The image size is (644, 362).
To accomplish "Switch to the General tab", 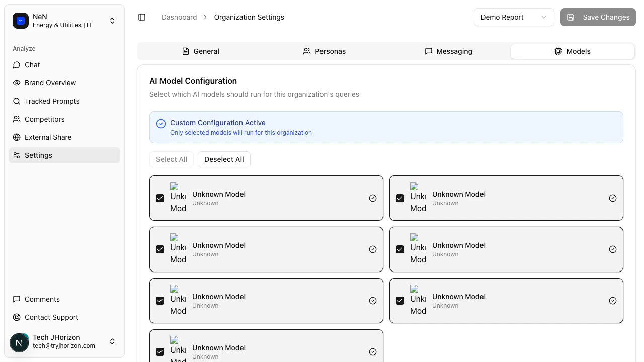I will pyautogui.click(x=201, y=51).
